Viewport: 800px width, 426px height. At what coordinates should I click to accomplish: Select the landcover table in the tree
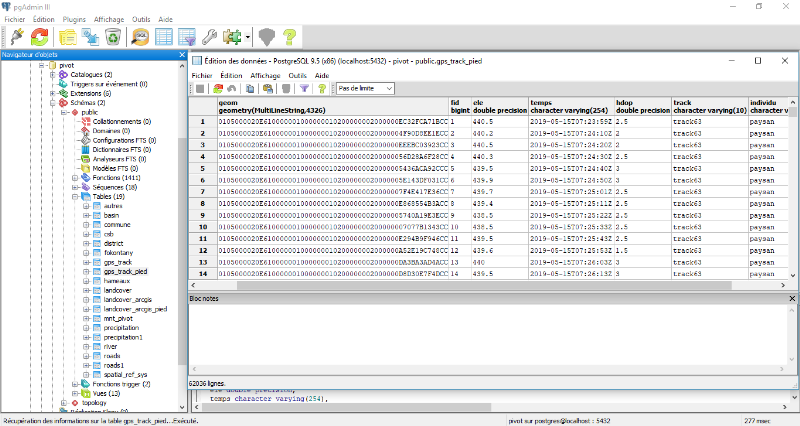point(119,290)
